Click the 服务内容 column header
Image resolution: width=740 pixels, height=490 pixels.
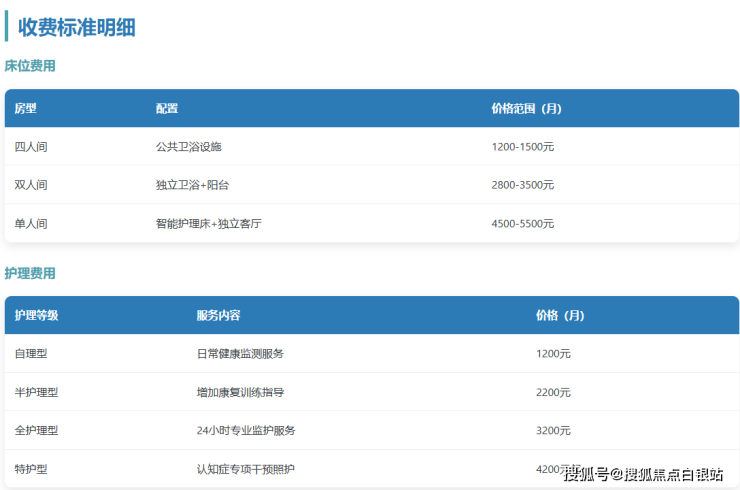tap(218, 315)
